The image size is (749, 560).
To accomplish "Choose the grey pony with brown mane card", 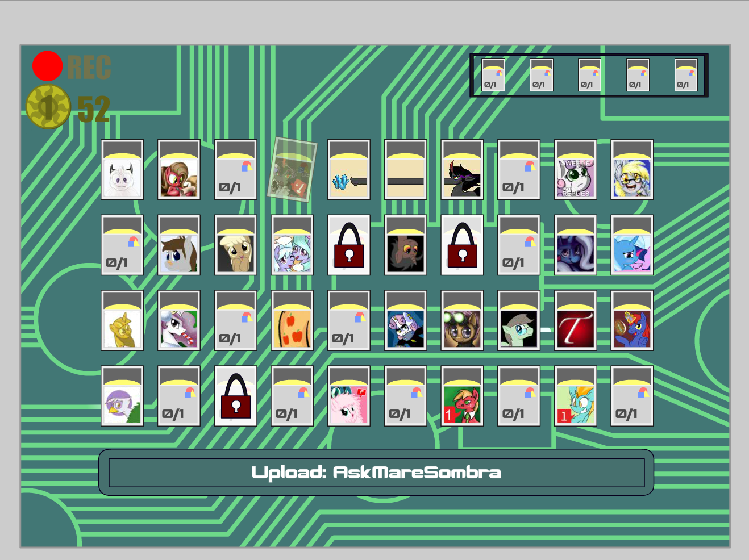I will pos(179,245).
